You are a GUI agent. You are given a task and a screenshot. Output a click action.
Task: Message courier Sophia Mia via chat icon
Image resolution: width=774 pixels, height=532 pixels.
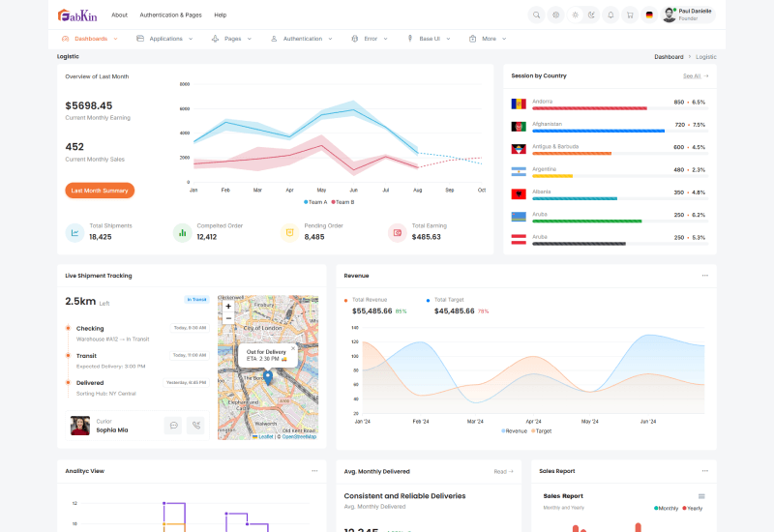coord(173,425)
